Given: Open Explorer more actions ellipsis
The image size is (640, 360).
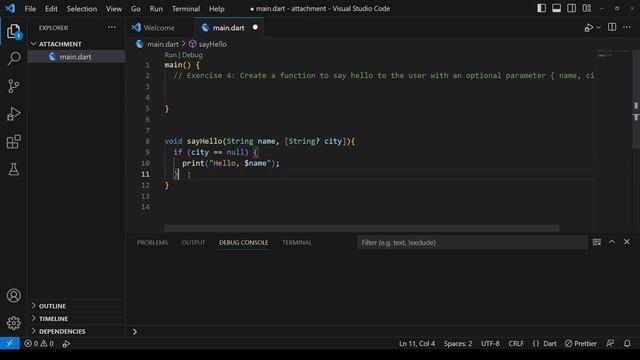Looking at the screenshot, I should (x=112, y=27).
